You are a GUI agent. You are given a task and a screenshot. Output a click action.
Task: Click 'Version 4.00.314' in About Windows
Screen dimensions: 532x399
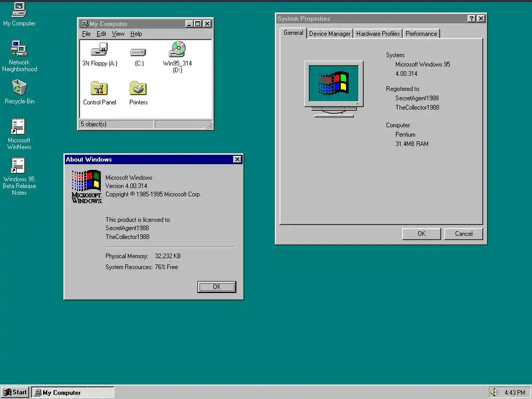[126, 186]
